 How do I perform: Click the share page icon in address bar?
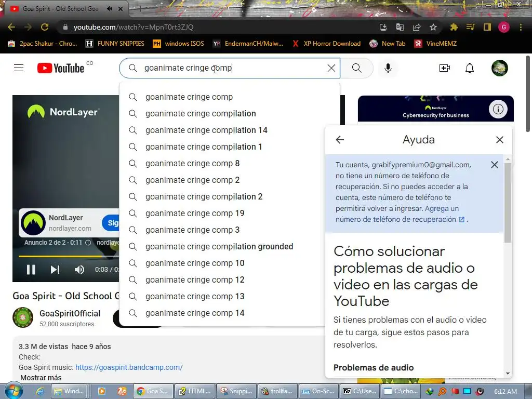pos(417,27)
